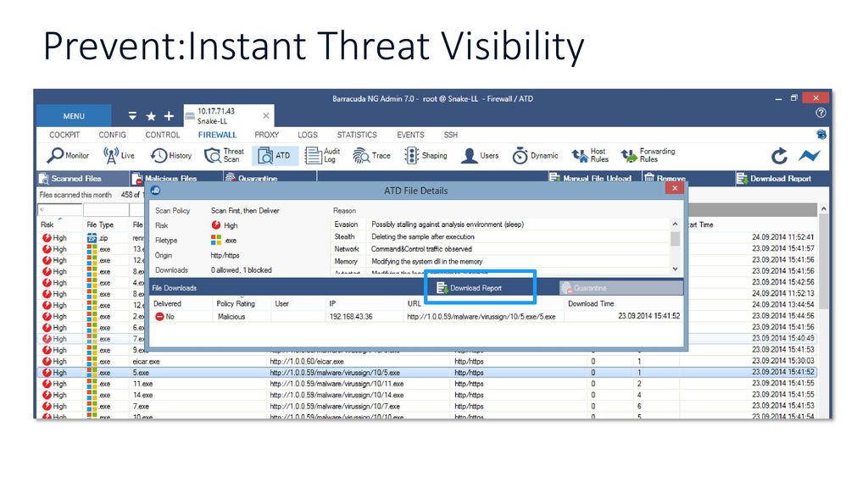868x488 pixels.
Task: Open the Monitor firewall view
Action: [68, 156]
